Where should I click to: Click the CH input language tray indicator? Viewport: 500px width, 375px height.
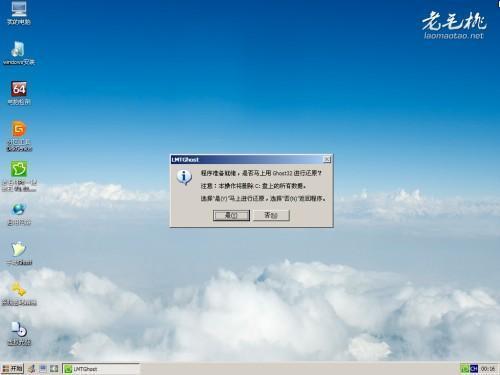(x=474, y=369)
